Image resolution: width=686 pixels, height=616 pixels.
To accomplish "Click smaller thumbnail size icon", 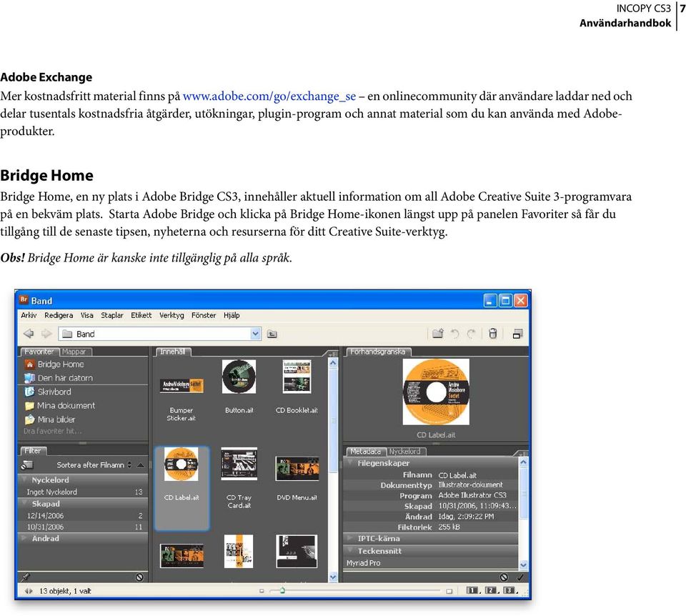I will [x=262, y=591].
